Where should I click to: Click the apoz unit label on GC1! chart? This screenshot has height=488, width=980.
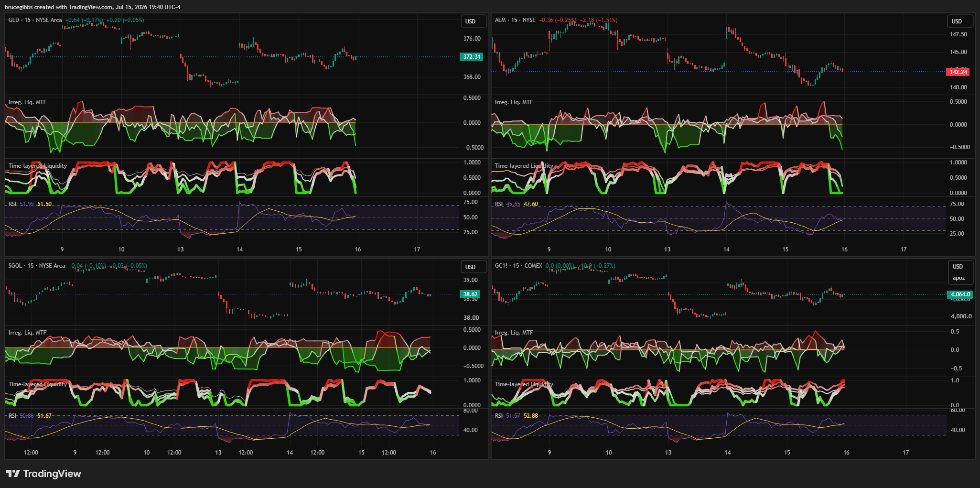(x=958, y=278)
